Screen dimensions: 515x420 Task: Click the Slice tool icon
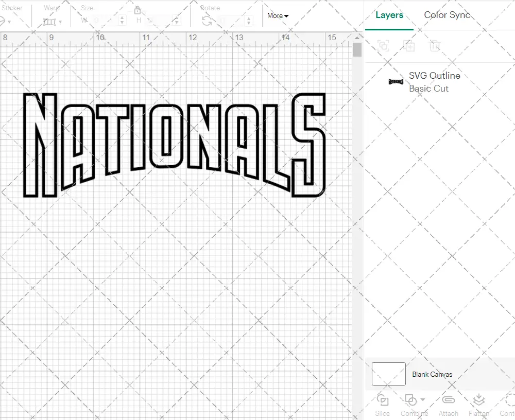click(382, 400)
